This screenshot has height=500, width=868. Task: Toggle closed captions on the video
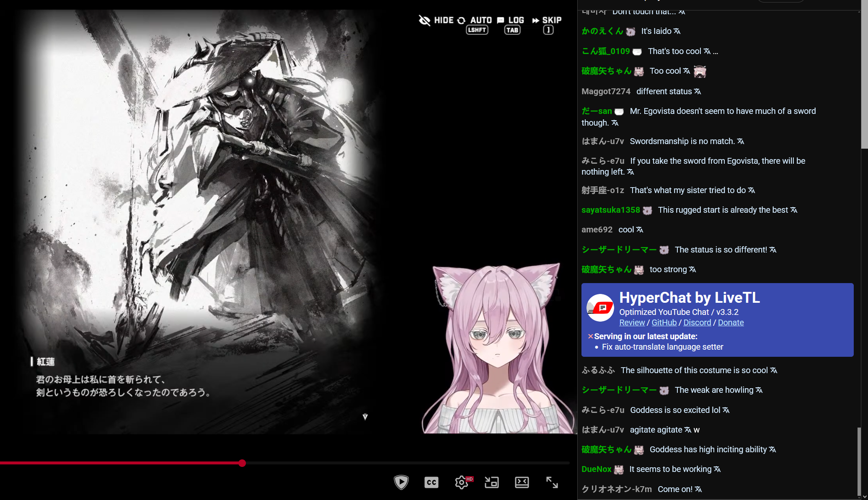(431, 482)
